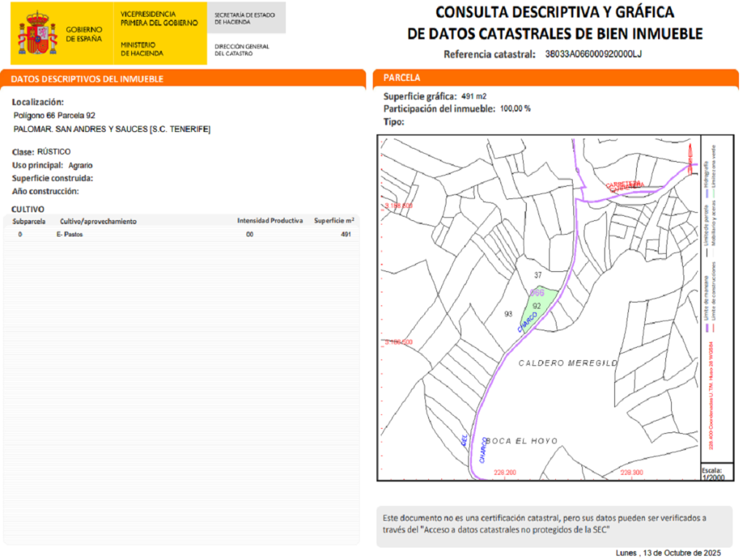Click the Escala 1/2000 scale box
Image resolution: width=747 pixels, height=560 pixels.
pyautogui.click(x=713, y=471)
